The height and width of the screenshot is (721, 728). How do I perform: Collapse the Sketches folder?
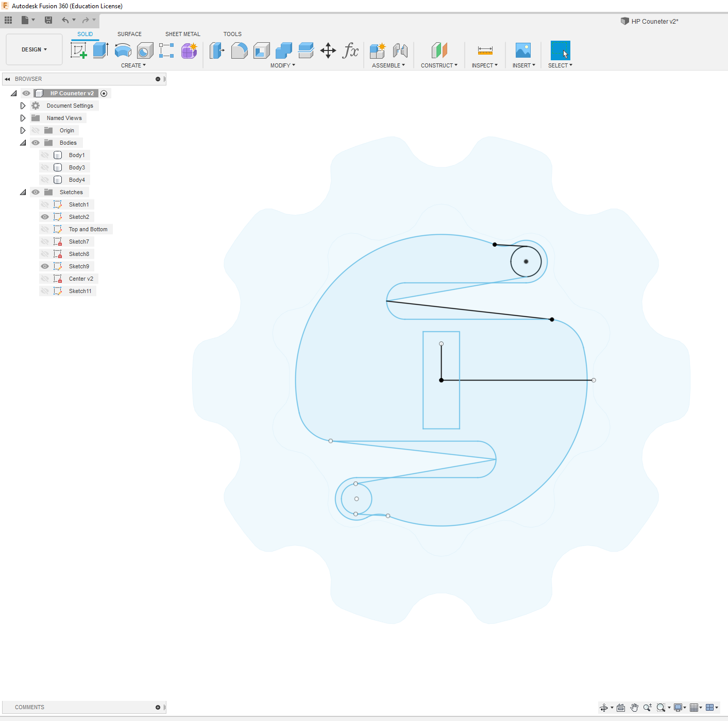coord(23,192)
